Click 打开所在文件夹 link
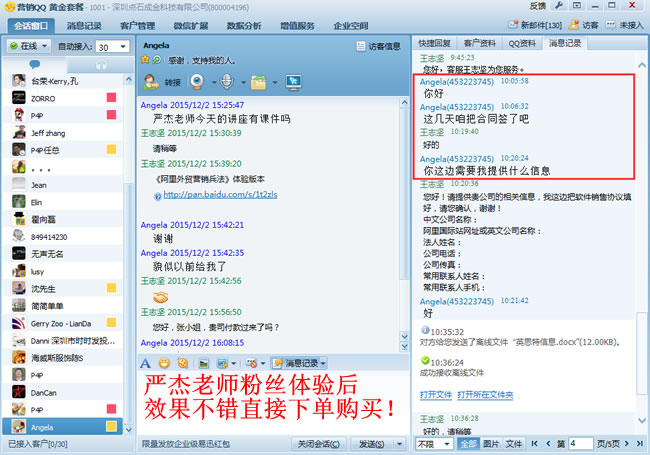 [485, 395]
